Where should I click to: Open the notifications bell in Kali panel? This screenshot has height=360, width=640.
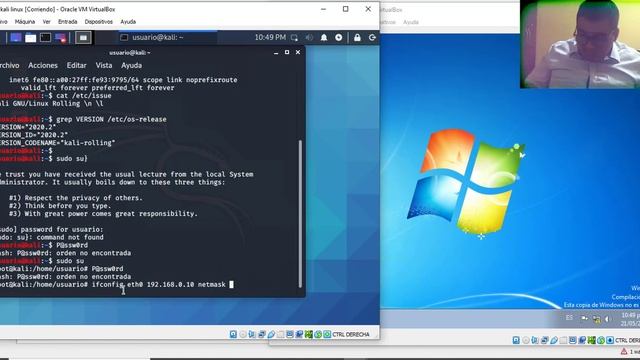324,38
